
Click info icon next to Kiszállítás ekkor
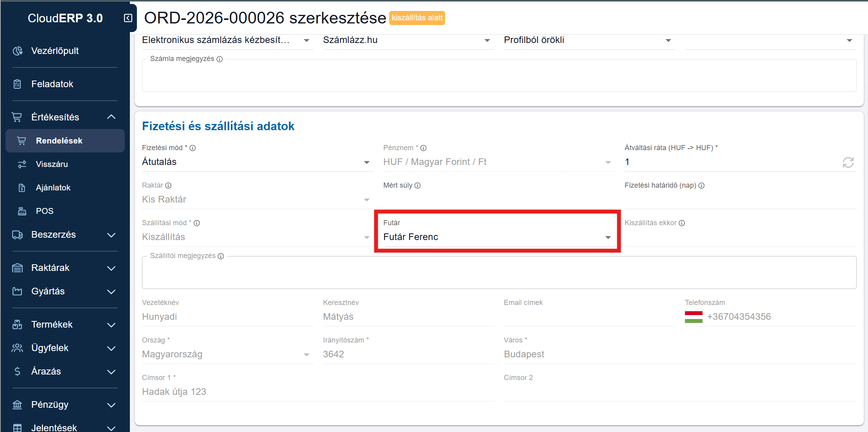pyautogui.click(x=682, y=223)
